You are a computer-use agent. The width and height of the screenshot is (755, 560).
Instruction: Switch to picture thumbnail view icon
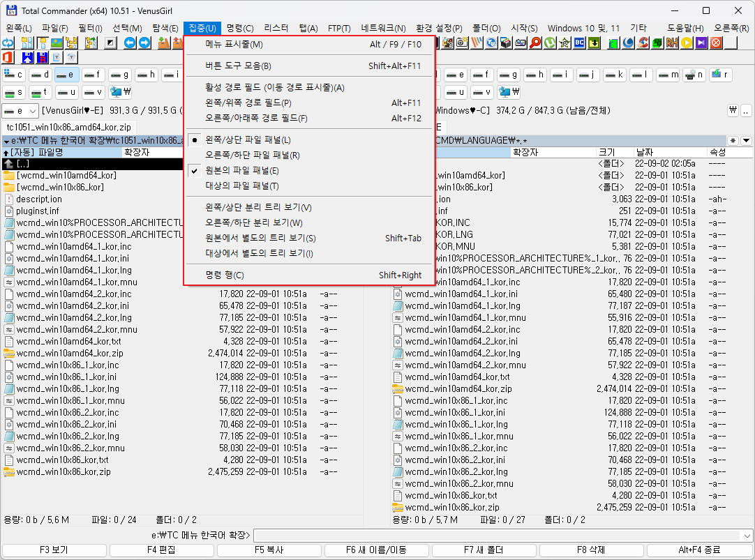pos(57,43)
